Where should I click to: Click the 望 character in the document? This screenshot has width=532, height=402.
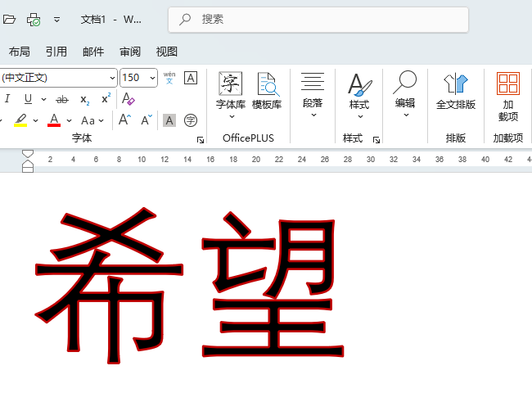(273, 285)
